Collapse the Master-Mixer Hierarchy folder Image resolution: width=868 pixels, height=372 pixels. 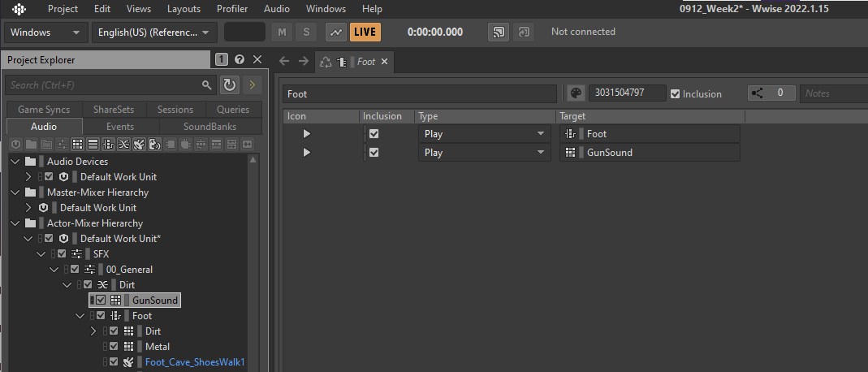click(x=15, y=192)
